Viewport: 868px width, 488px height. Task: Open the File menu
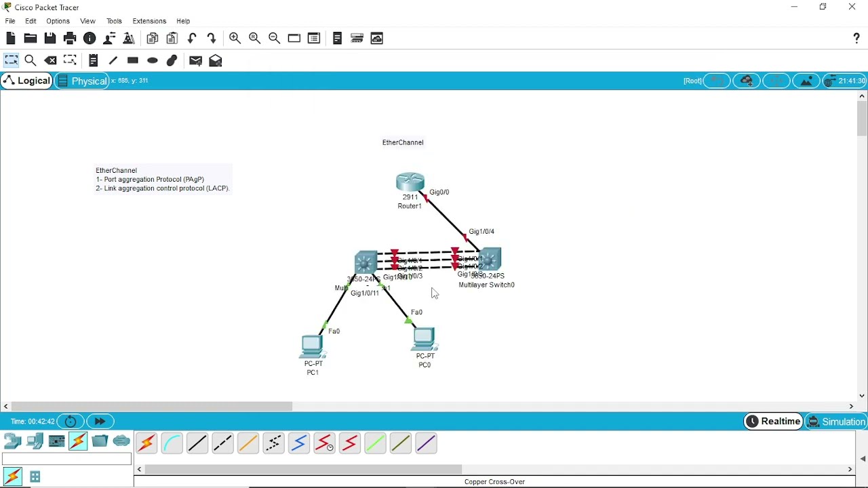click(10, 21)
